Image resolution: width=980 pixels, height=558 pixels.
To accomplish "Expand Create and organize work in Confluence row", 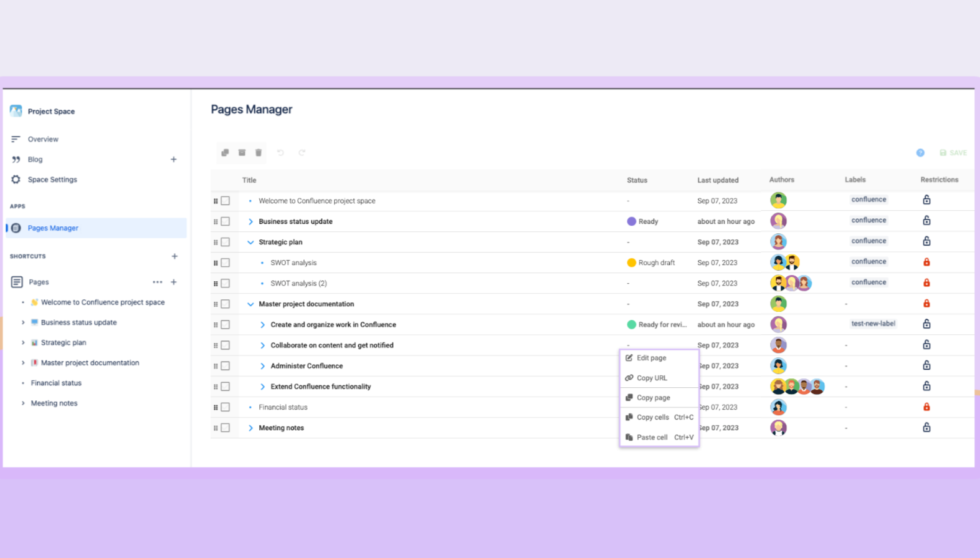I will click(262, 325).
